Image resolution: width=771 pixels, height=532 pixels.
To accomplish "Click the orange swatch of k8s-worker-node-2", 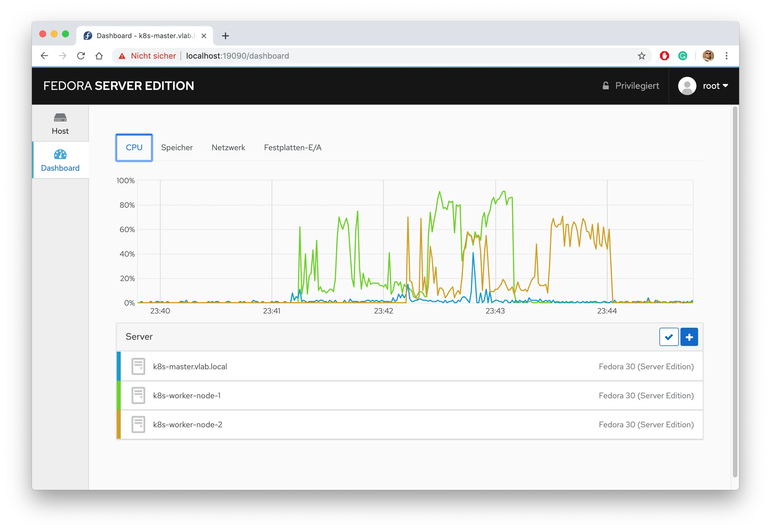I will point(118,424).
